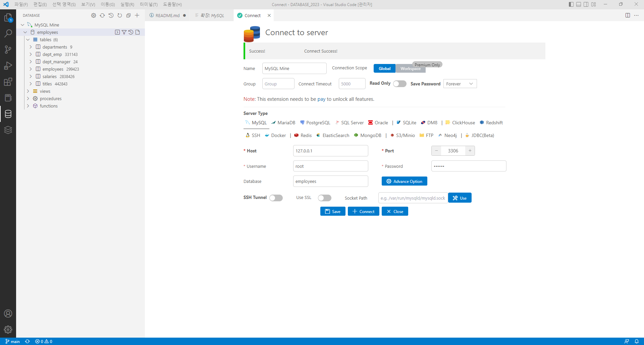Select Workspace connection scope
Image resolution: width=644 pixels, height=345 pixels.
[x=411, y=68]
